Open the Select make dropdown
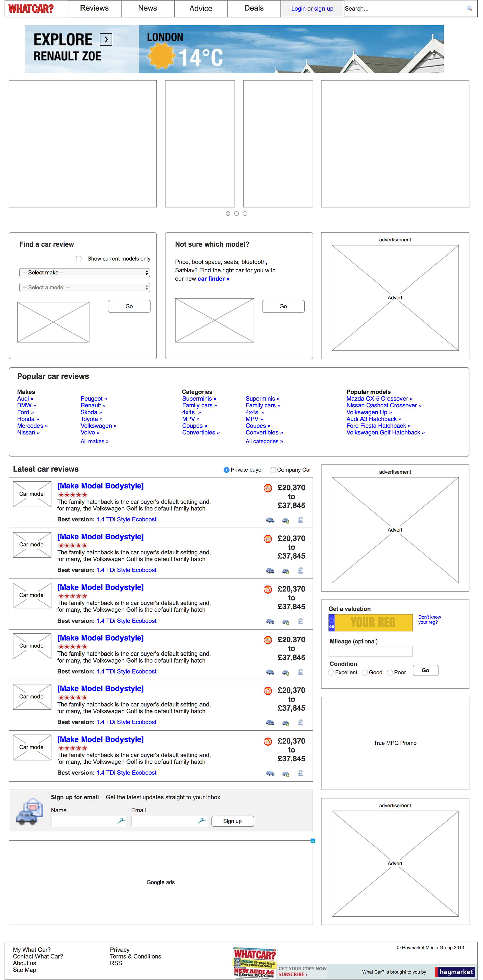Viewport: 483px width, 980px height. tap(85, 273)
